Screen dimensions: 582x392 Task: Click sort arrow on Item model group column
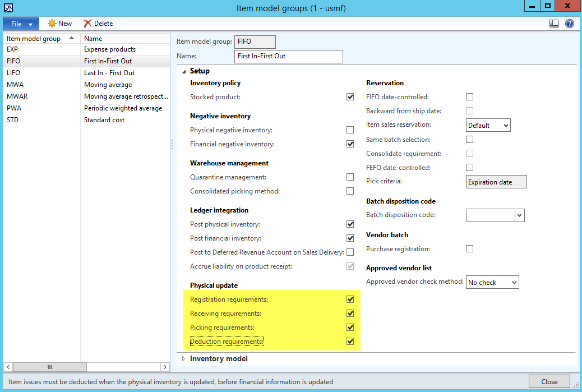click(x=72, y=38)
